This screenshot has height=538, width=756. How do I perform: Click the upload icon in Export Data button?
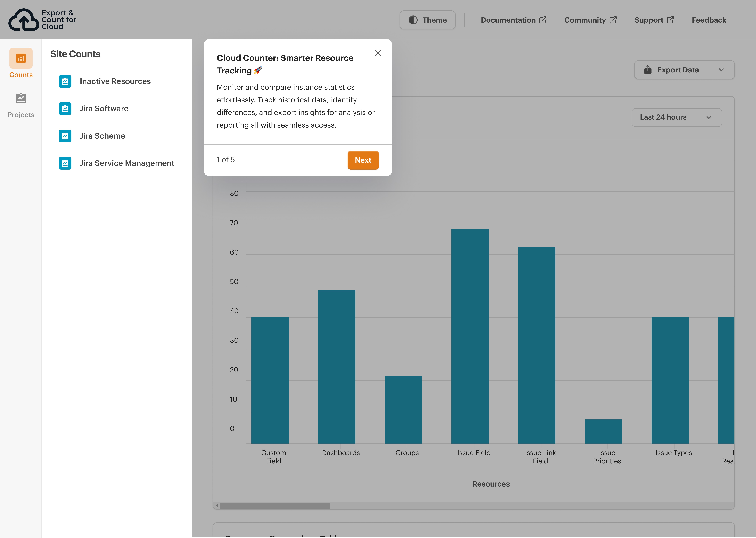coord(648,70)
